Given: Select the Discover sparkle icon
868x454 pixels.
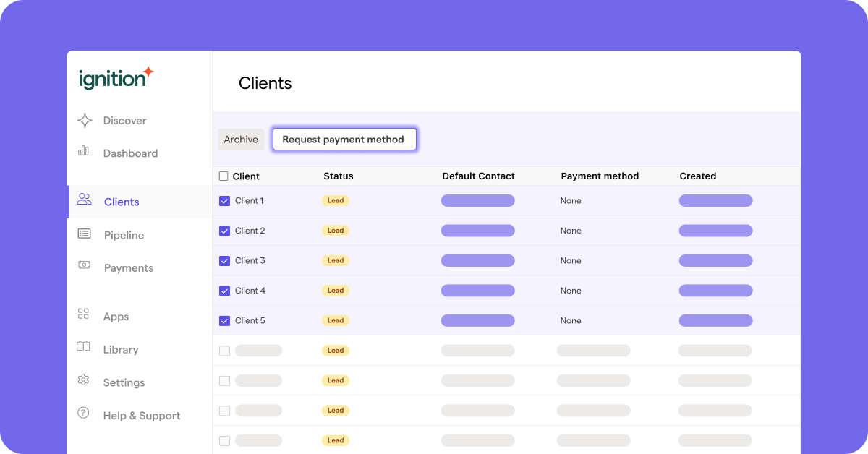Looking at the screenshot, I should pyautogui.click(x=83, y=120).
